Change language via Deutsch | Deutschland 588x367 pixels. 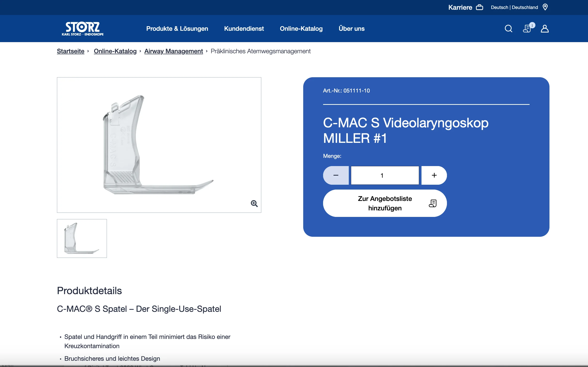[514, 7]
